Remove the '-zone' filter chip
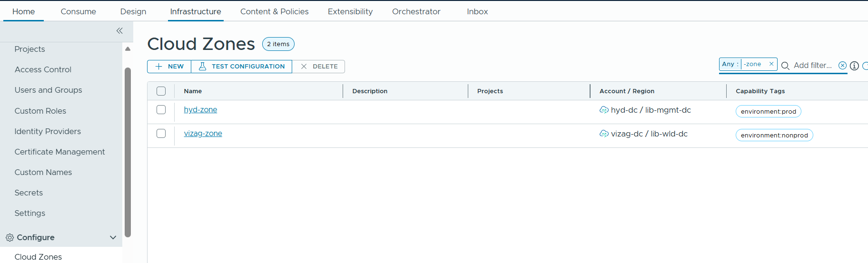868x263 pixels. point(771,64)
